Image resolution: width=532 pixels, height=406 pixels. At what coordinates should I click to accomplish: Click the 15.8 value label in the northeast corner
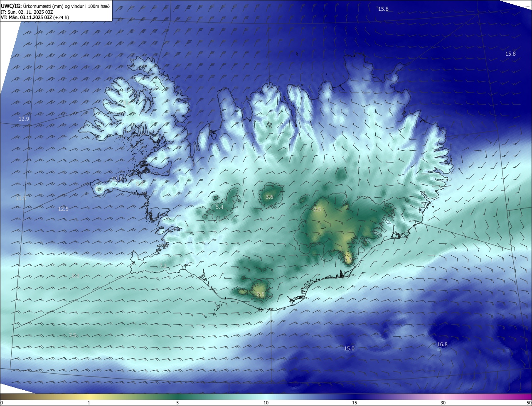[x=510, y=54]
